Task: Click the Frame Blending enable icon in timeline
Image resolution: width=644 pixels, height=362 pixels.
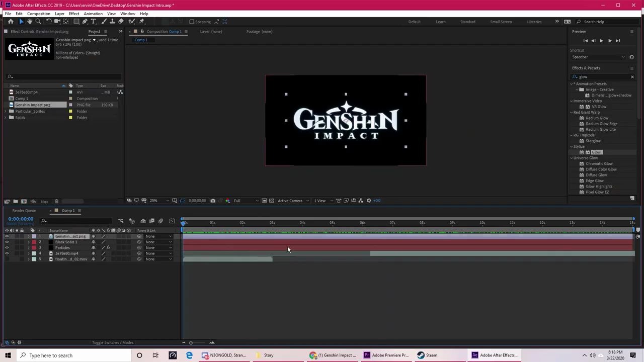Action: [x=152, y=221]
